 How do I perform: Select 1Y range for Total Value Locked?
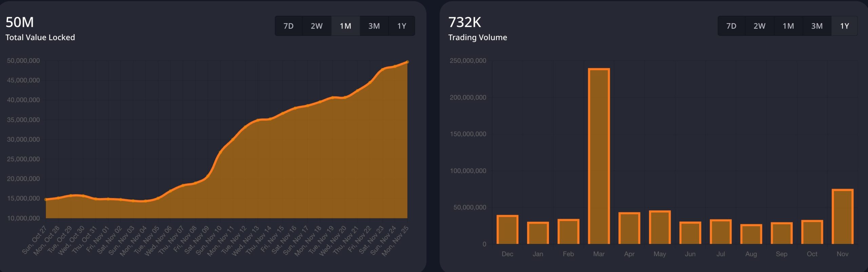[x=402, y=26]
